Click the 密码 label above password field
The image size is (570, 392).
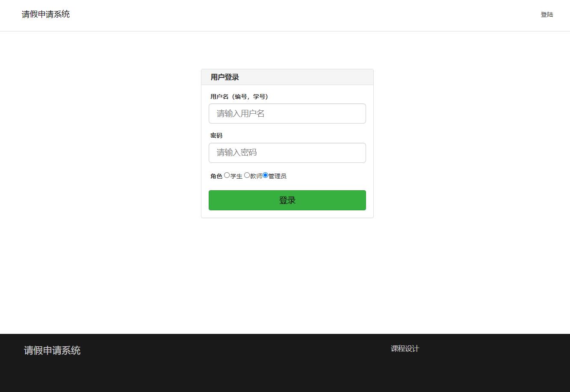216,135
